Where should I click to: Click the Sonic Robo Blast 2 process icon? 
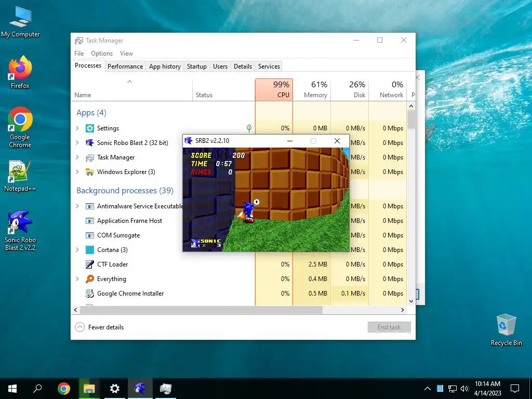(89, 143)
